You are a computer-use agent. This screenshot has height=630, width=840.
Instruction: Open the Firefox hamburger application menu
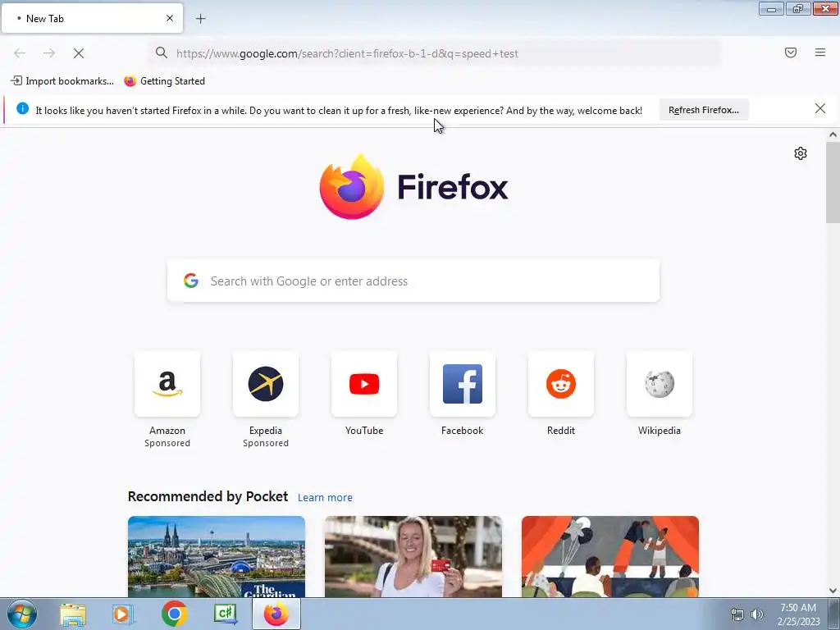click(820, 52)
